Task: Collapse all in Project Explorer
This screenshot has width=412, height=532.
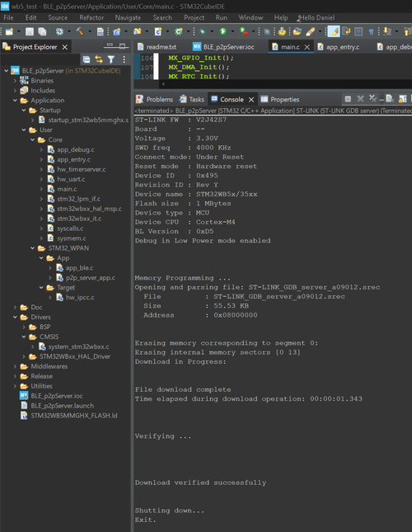Action: 87,59
